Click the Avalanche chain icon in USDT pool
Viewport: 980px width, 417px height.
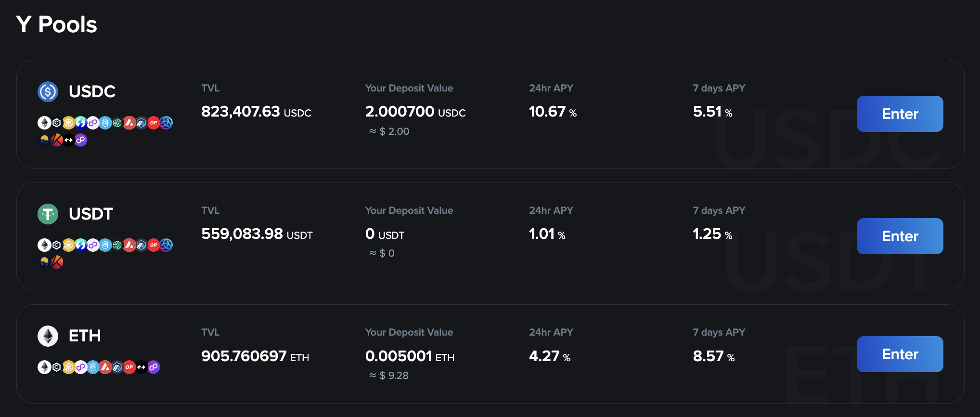point(129,245)
